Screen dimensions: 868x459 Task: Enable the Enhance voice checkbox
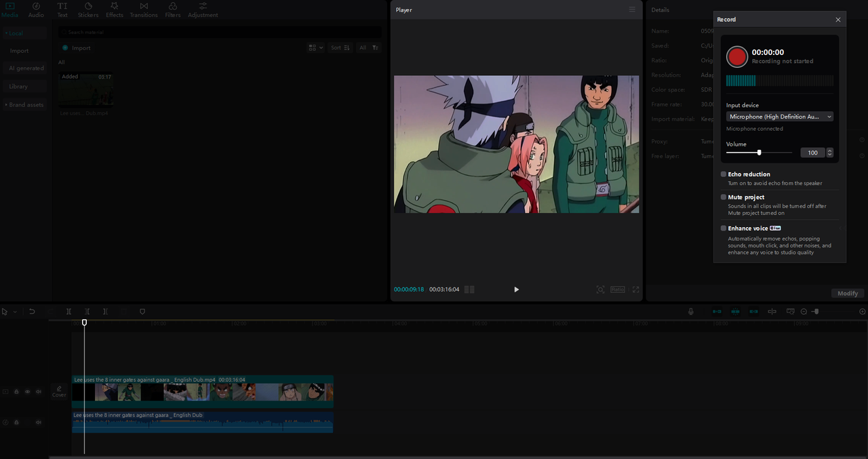coord(724,228)
